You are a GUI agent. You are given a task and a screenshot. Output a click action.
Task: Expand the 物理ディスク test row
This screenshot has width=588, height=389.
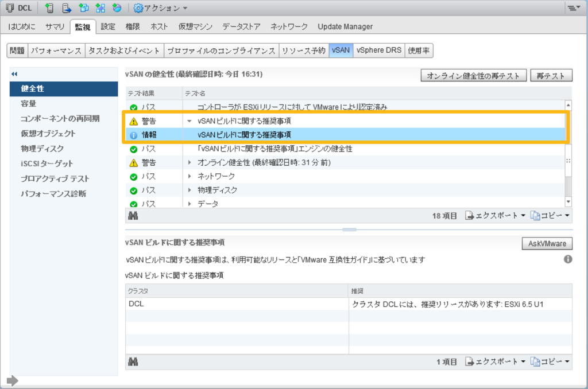tap(189, 190)
